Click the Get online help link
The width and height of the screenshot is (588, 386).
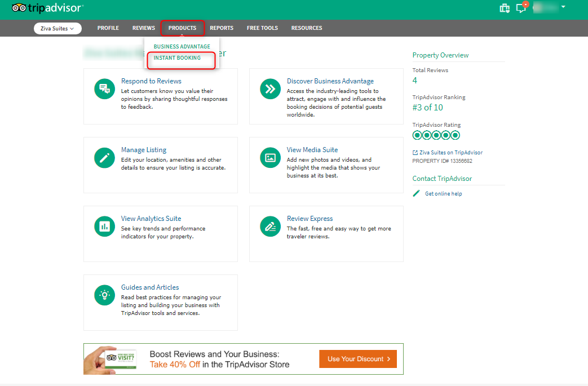coord(443,194)
